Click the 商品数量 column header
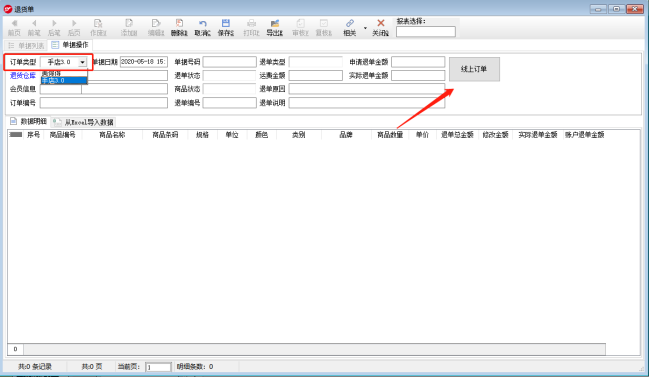The image size is (650, 377). [390, 135]
